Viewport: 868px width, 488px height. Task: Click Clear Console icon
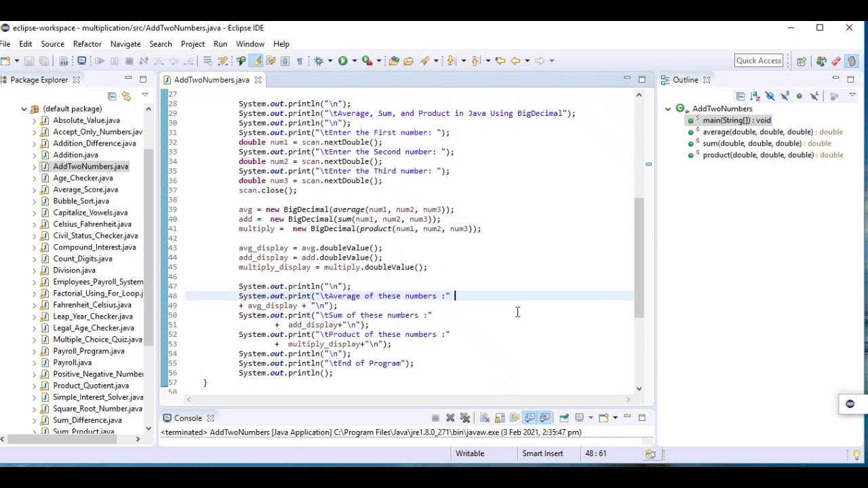(484, 418)
